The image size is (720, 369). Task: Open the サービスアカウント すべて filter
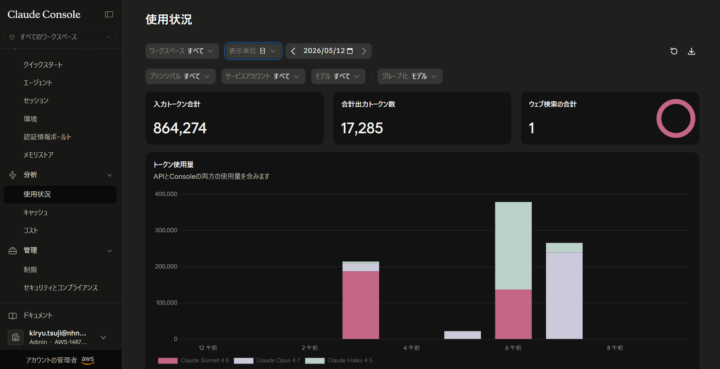(x=263, y=76)
